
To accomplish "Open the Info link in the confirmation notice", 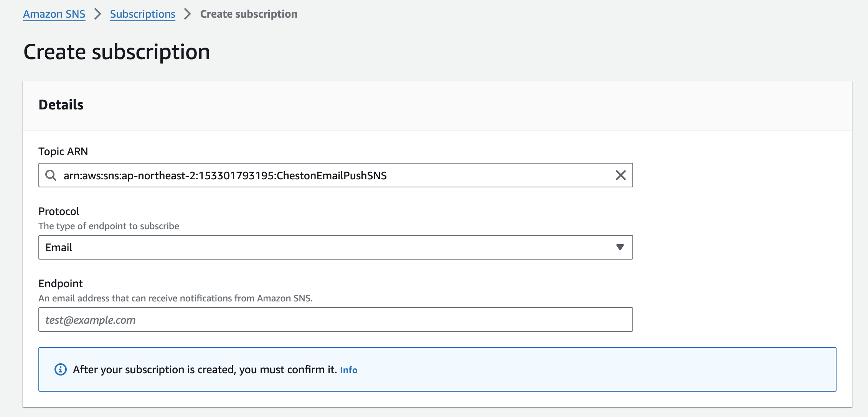I will pos(348,370).
